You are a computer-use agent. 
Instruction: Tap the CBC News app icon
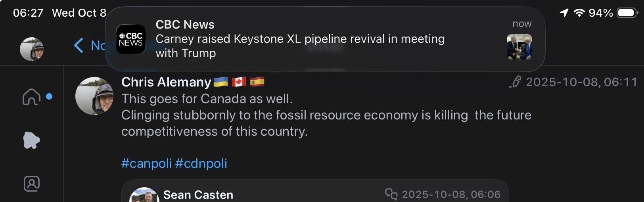tap(130, 39)
